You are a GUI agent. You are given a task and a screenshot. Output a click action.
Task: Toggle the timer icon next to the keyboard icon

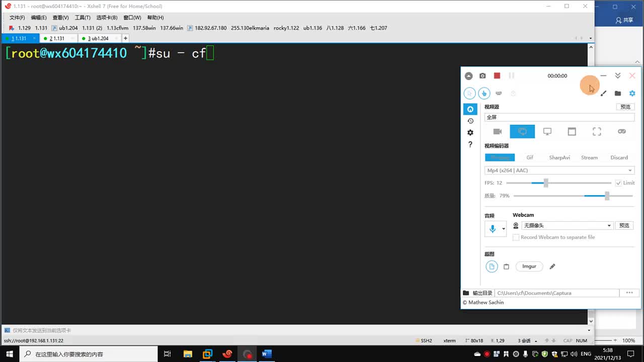point(513,93)
